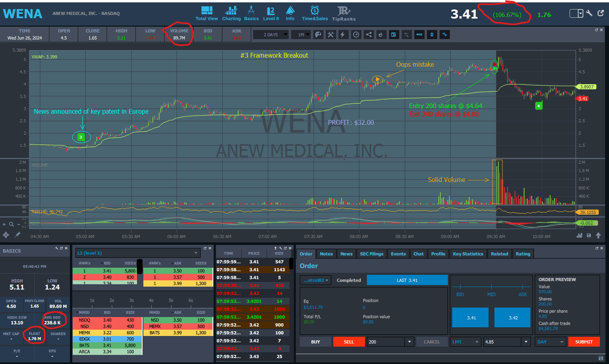Open the 1M candle interval dropdown
This screenshot has width=609, height=364.
[301, 35]
